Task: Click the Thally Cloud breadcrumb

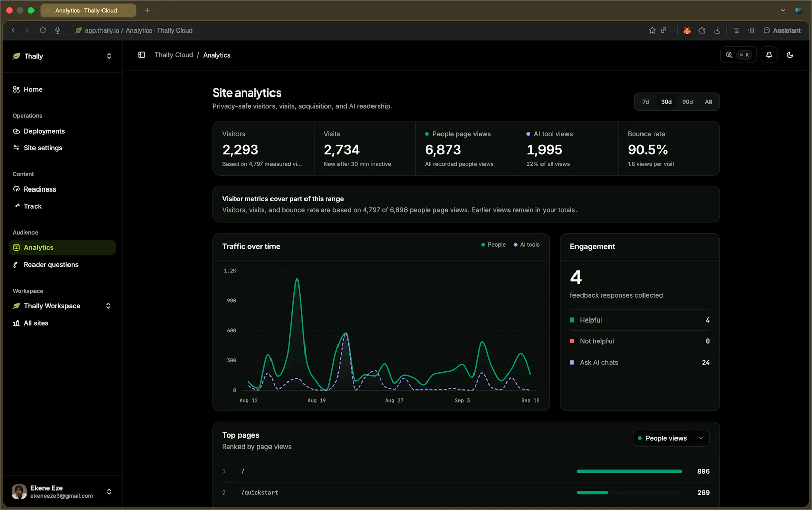Action: coord(174,55)
